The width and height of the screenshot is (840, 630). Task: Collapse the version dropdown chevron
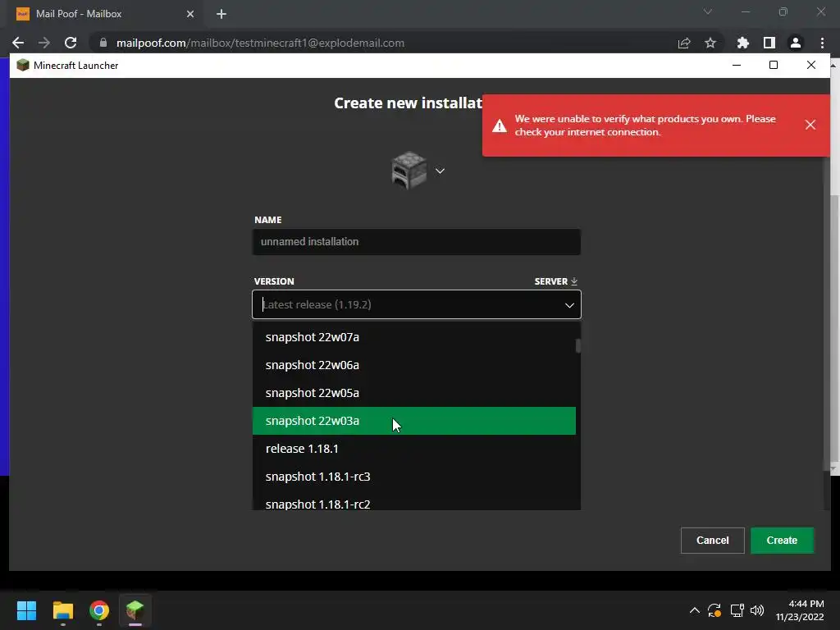pos(569,305)
